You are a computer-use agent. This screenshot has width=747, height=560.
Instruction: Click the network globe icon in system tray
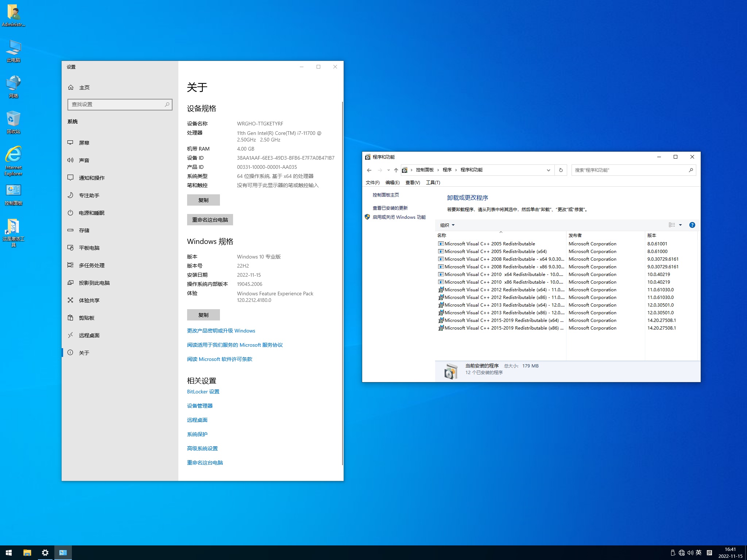tap(682, 553)
